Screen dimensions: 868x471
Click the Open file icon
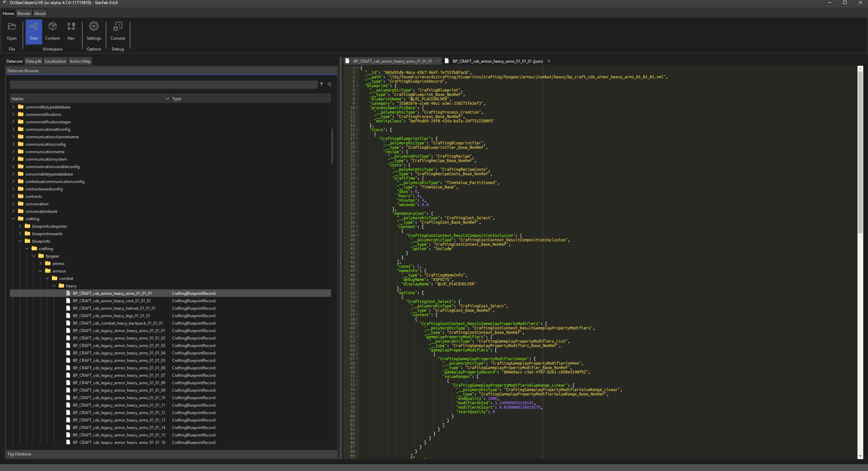pos(12,27)
